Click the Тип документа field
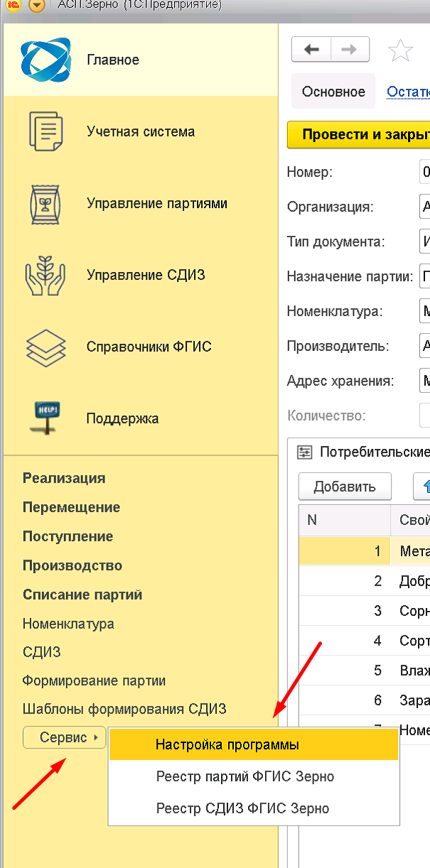 tap(424, 242)
